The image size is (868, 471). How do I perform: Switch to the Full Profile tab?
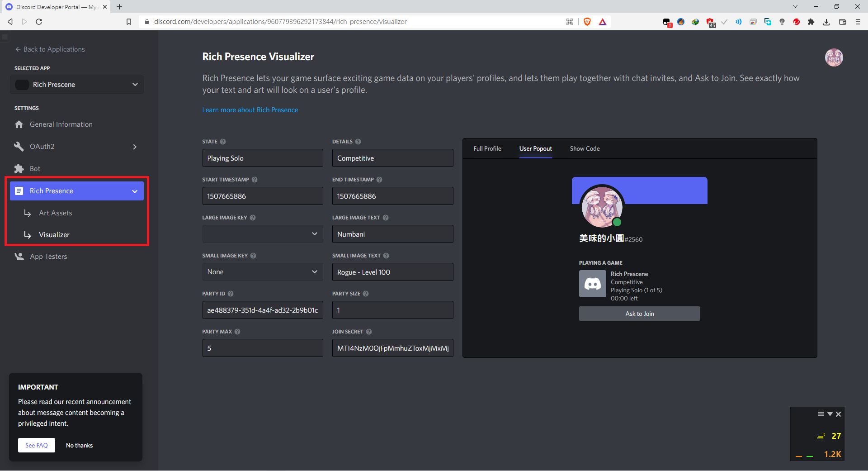[x=487, y=148]
